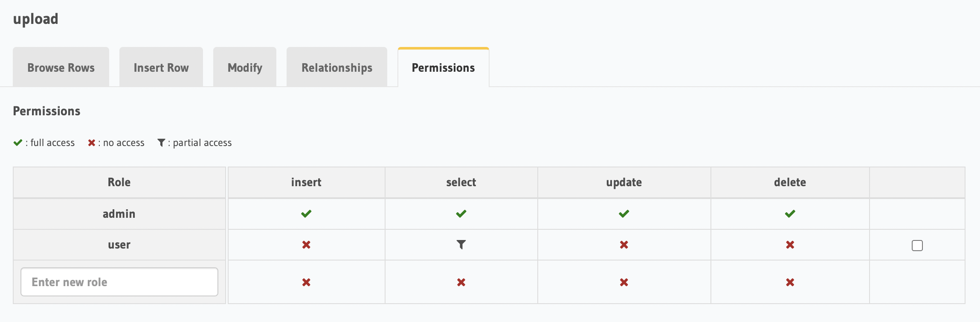980x322 pixels.
Task: Open user role's select partial-access filter icon
Action: pos(461,245)
